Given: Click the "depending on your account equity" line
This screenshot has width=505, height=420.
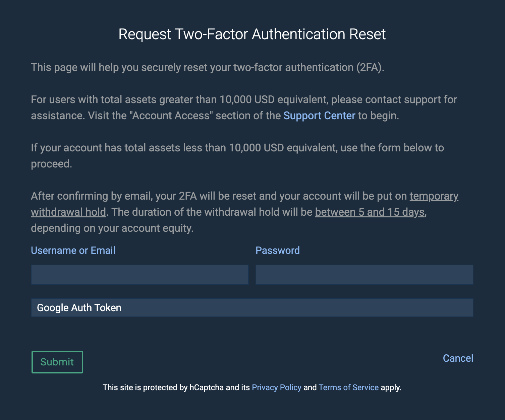Looking at the screenshot, I should coord(112,228).
